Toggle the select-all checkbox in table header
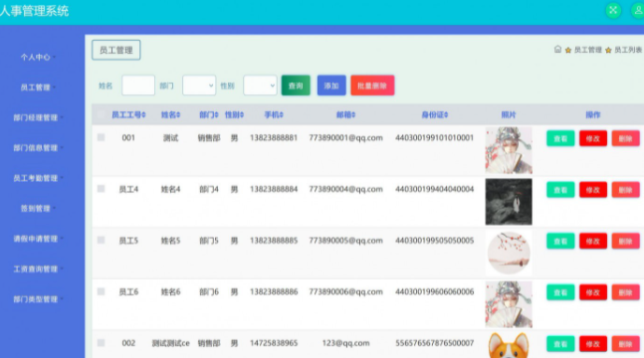Image resolution: width=644 pixels, height=358 pixels. pyautogui.click(x=102, y=114)
